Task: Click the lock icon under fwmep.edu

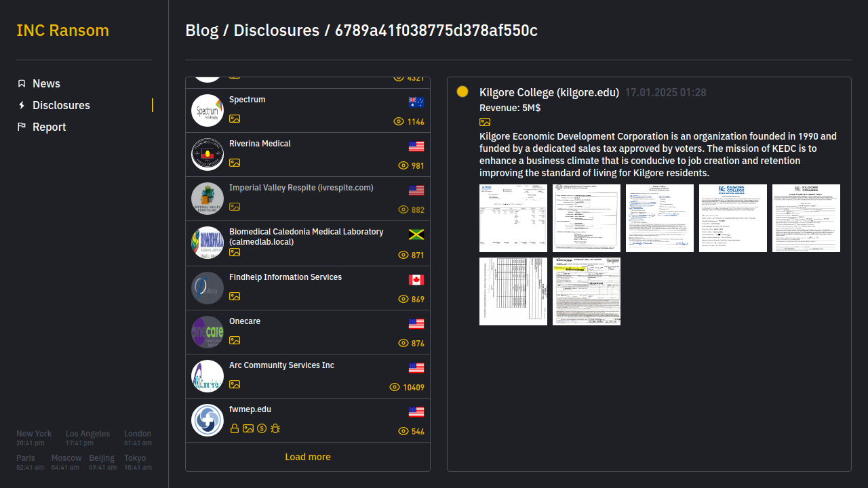Action: pos(234,428)
